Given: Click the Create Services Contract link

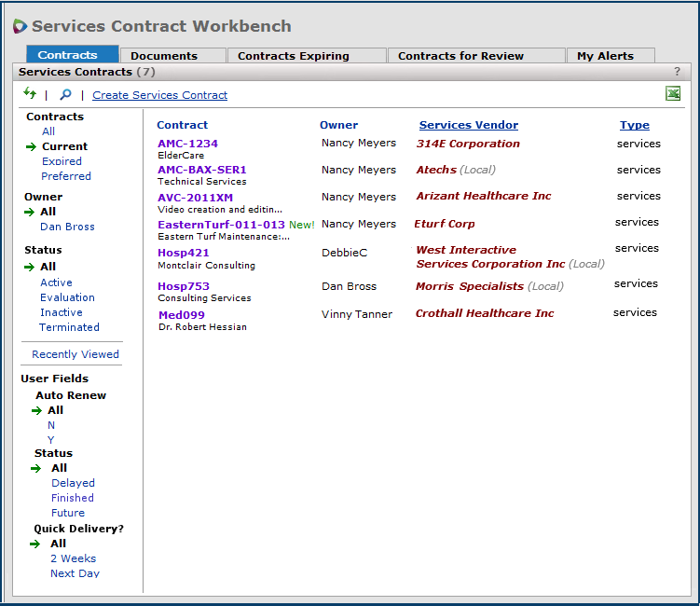Looking at the screenshot, I should [159, 95].
